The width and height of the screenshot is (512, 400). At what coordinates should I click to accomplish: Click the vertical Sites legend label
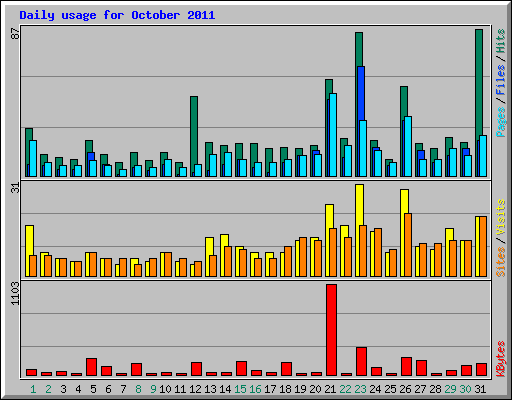[x=501, y=262]
